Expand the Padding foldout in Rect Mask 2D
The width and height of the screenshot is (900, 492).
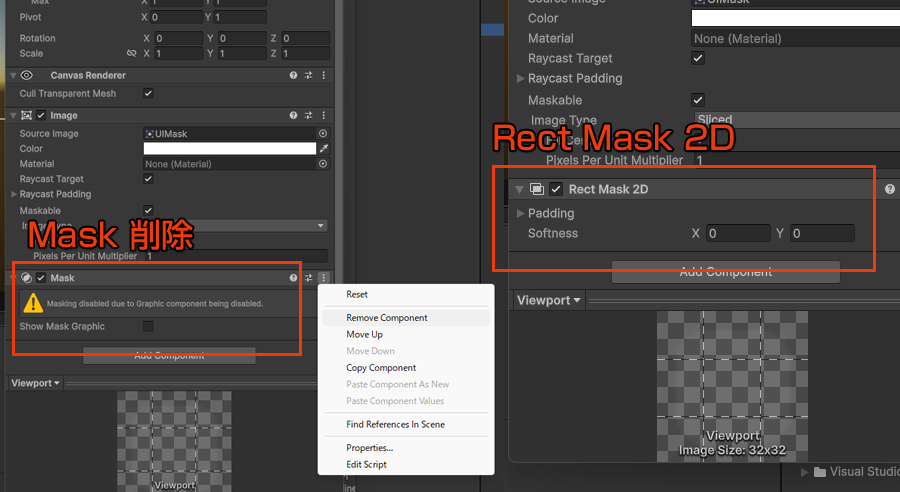(521, 213)
